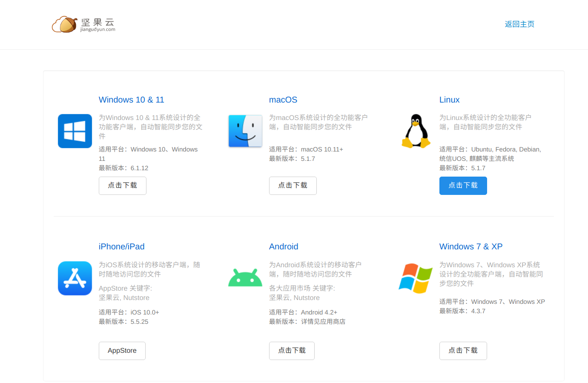The height and width of the screenshot is (383, 588).
Task: Download the macOS client
Action: click(x=293, y=186)
